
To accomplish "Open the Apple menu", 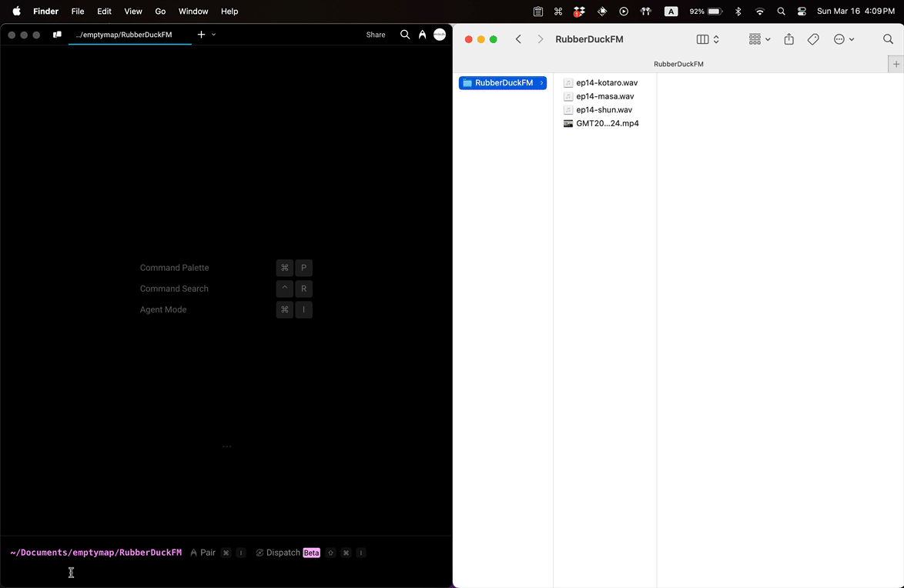I will 17,11.
